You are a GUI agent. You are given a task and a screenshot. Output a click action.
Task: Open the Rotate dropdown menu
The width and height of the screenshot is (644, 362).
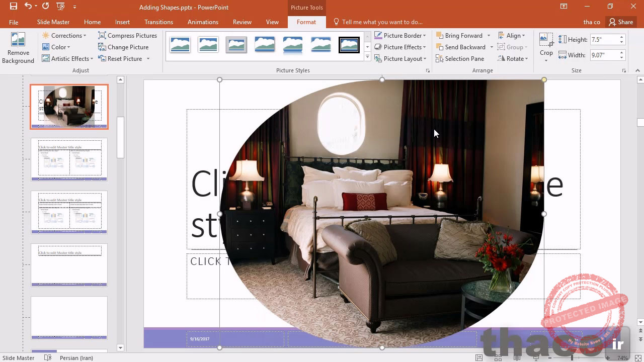point(513,59)
